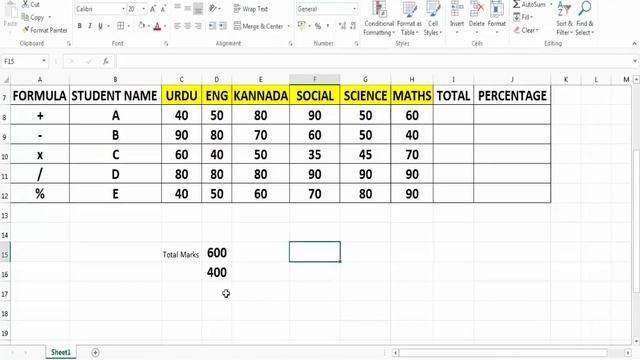Toggle Underline formatting

click(x=100, y=26)
